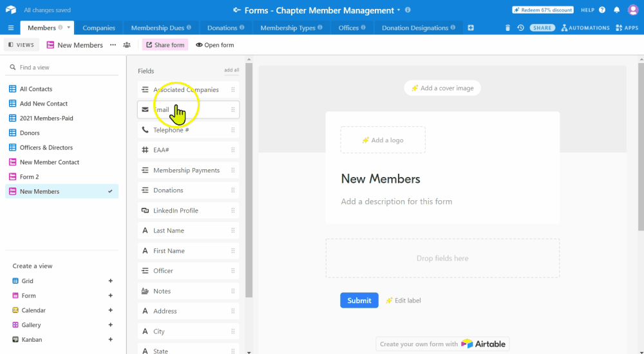This screenshot has height=354, width=644.
Task: Click Edit label next to Submit
Action: (403, 301)
